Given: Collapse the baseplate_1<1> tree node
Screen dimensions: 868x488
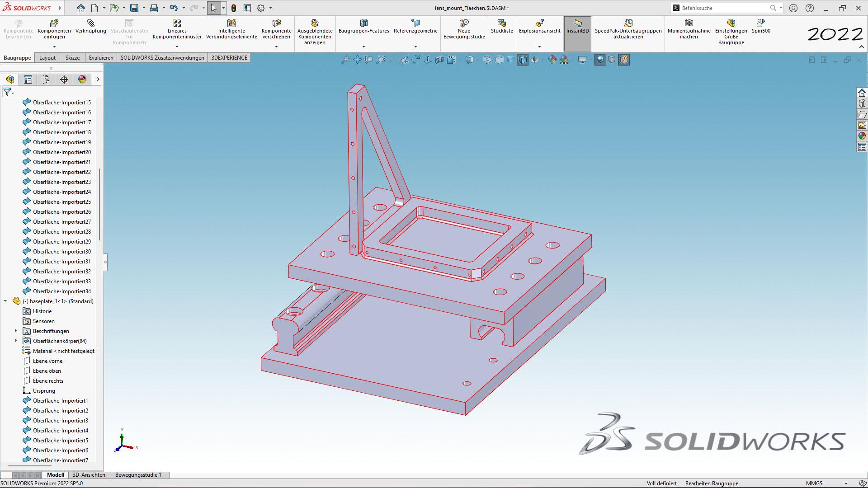Looking at the screenshot, I should 5,301.
